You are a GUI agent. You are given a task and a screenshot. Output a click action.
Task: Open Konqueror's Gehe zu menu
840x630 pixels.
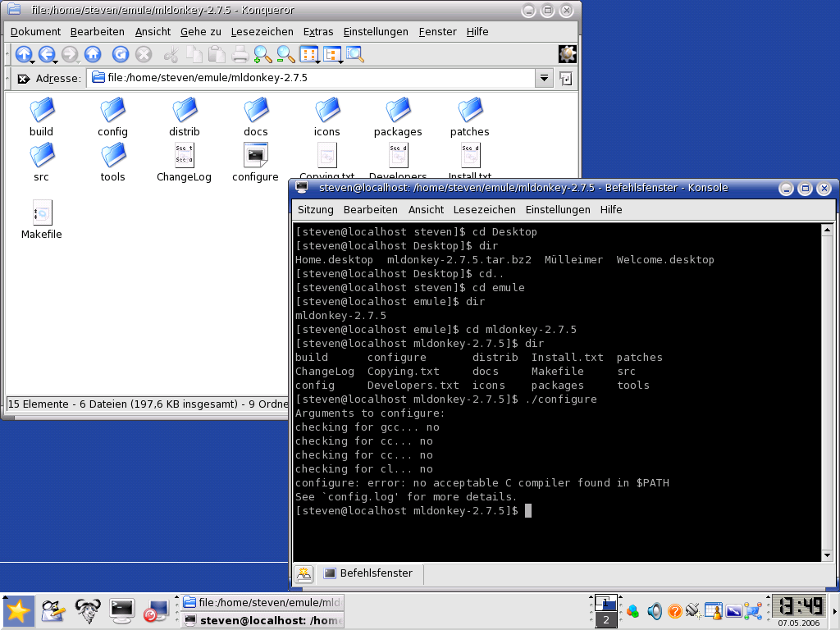201,32
